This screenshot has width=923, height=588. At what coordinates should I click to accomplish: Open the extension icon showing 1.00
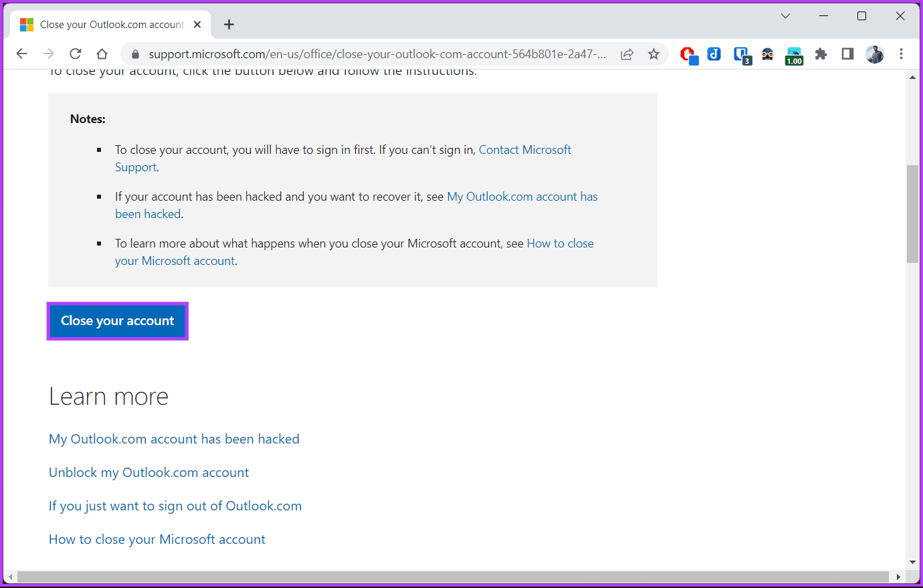pyautogui.click(x=794, y=56)
